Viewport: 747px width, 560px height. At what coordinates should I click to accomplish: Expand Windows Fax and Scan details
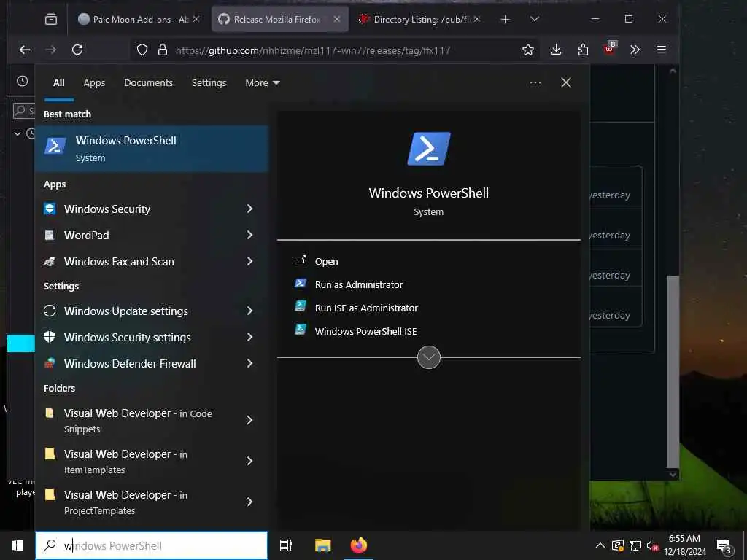tap(249, 261)
